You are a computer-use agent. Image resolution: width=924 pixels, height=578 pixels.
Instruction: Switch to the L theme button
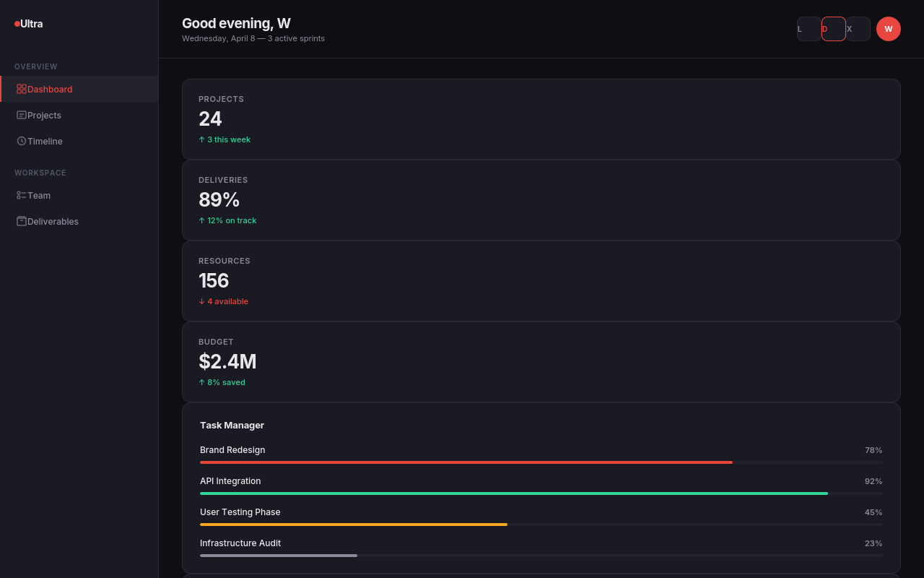[809, 29]
